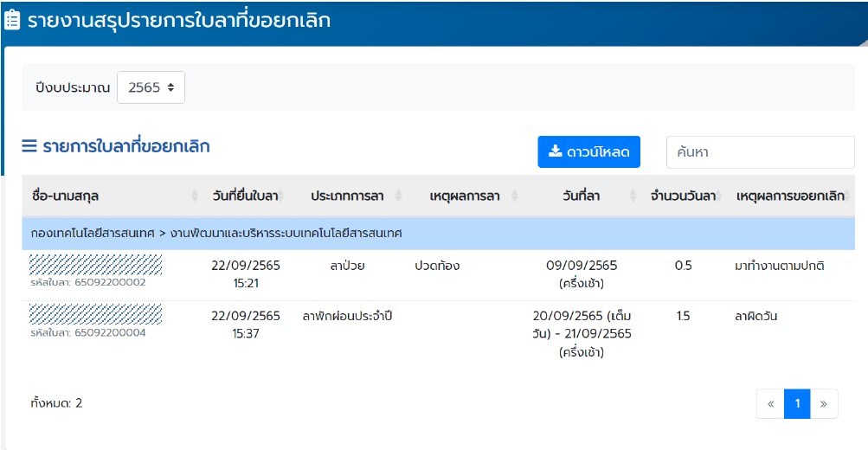Open the ปีงบประมาณ 2565 dropdown
The image size is (868, 450).
click(x=151, y=87)
